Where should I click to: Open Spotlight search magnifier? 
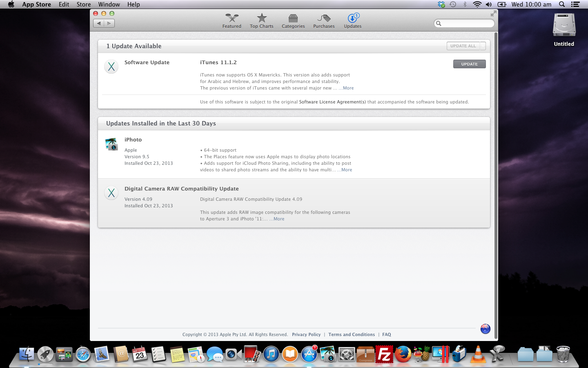[562, 4]
